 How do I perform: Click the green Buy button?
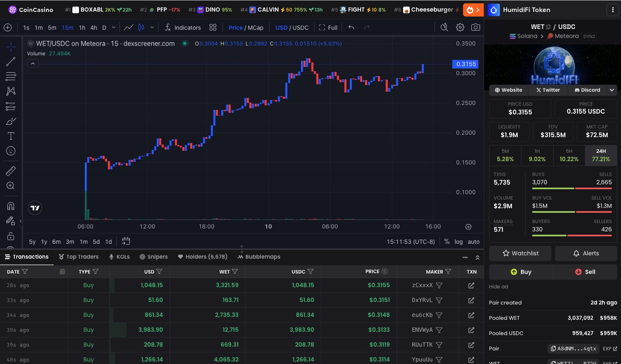coord(521,272)
